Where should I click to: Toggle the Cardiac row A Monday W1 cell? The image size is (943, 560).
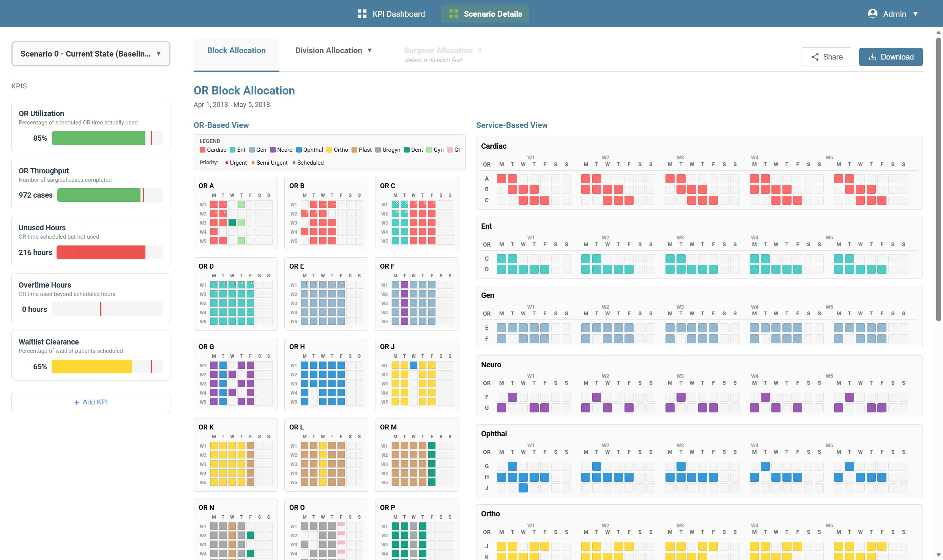(x=501, y=178)
